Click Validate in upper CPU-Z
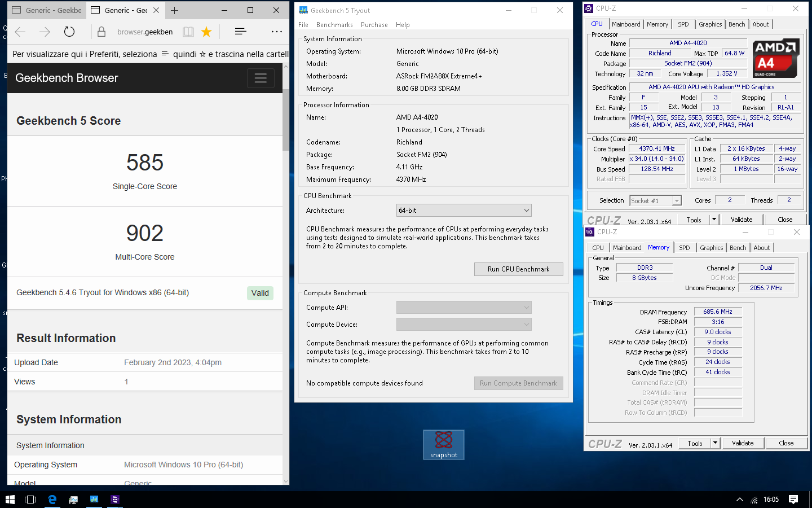812x508 pixels. pyautogui.click(x=742, y=220)
